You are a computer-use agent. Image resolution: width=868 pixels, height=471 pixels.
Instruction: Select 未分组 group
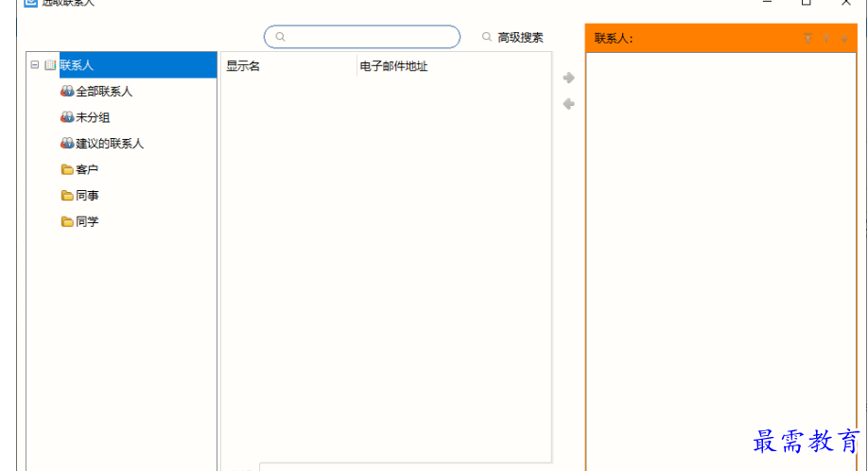(x=93, y=117)
